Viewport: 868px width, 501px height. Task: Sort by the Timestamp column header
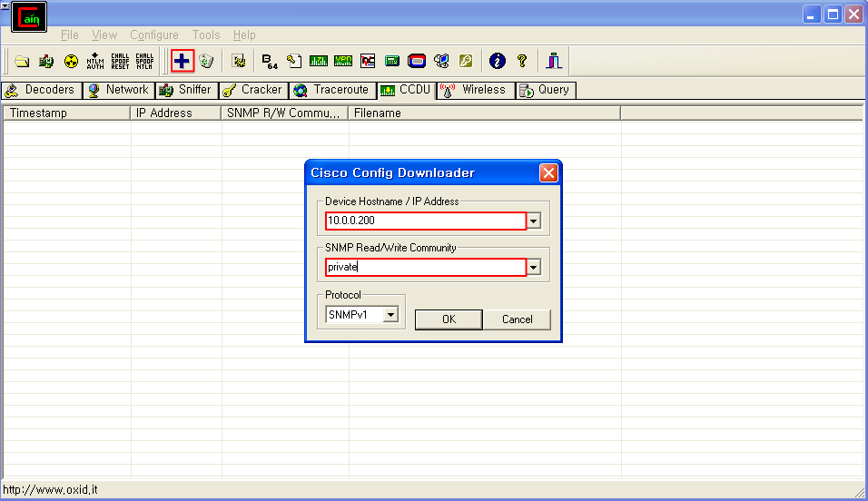tap(66, 113)
